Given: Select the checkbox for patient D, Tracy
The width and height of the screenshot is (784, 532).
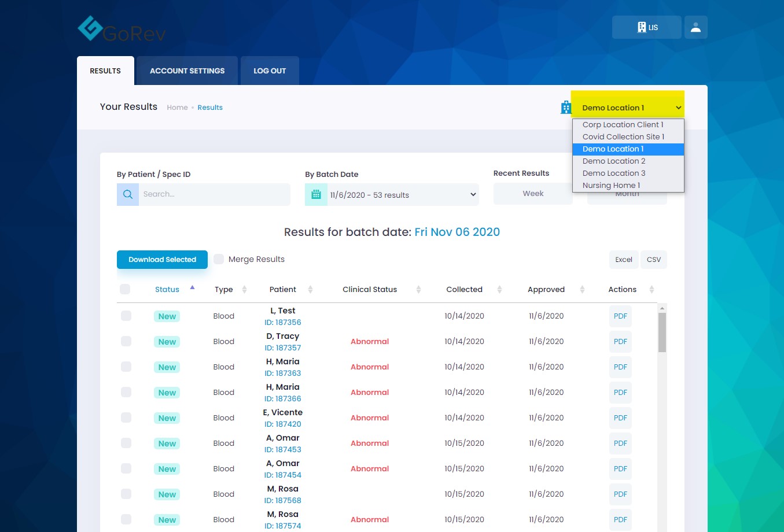Looking at the screenshot, I should coord(126,341).
